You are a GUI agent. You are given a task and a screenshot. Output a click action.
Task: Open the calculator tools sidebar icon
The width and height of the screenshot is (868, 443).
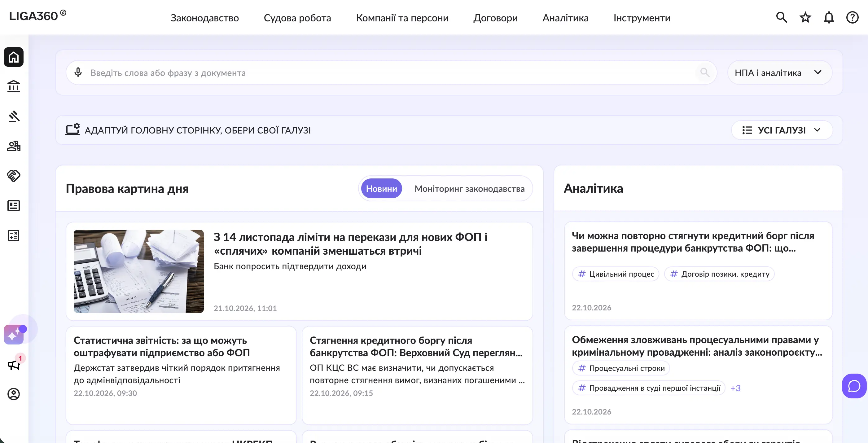click(14, 235)
